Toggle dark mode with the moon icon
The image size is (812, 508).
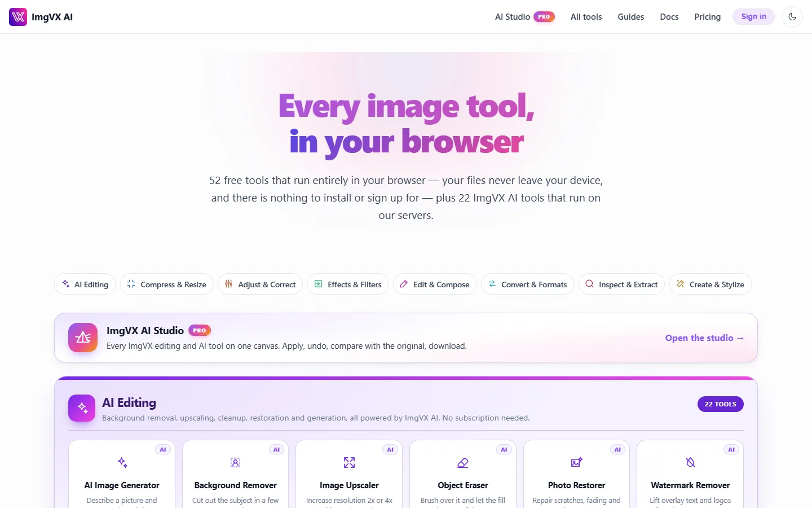pyautogui.click(x=792, y=17)
